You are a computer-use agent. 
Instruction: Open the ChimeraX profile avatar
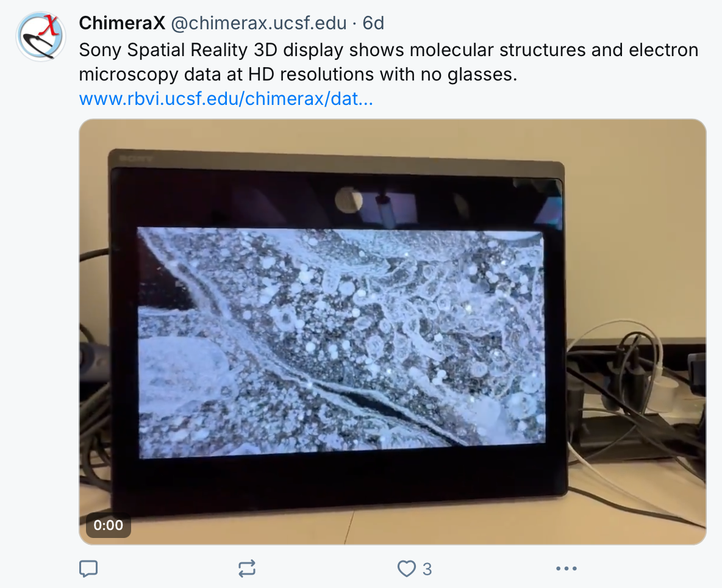click(x=40, y=37)
